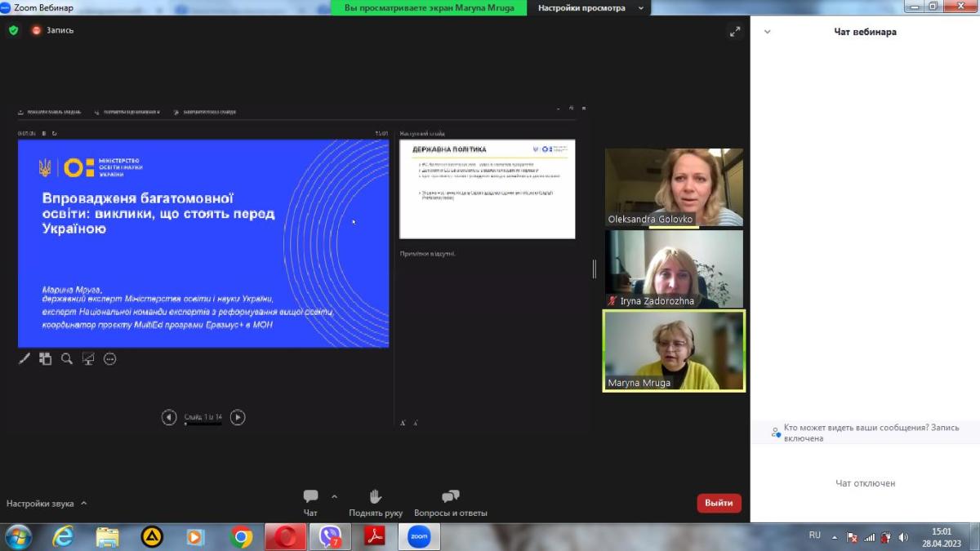Collapse the webinar chat panel chevron
The height and width of the screenshot is (551, 980).
pos(767,32)
